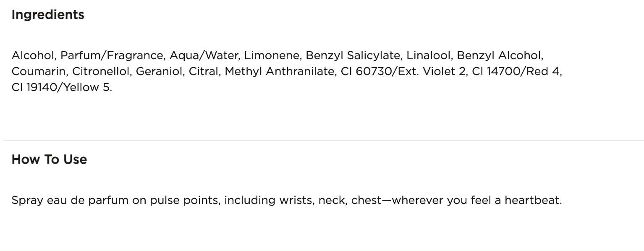Click CI 19140/Yellow 5 text
Screen dimensions: 644x251
coord(61,88)
